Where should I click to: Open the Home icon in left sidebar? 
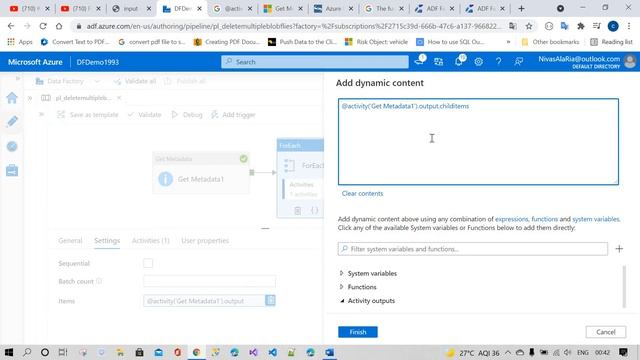pyautogui.click(x=12, y=98)
